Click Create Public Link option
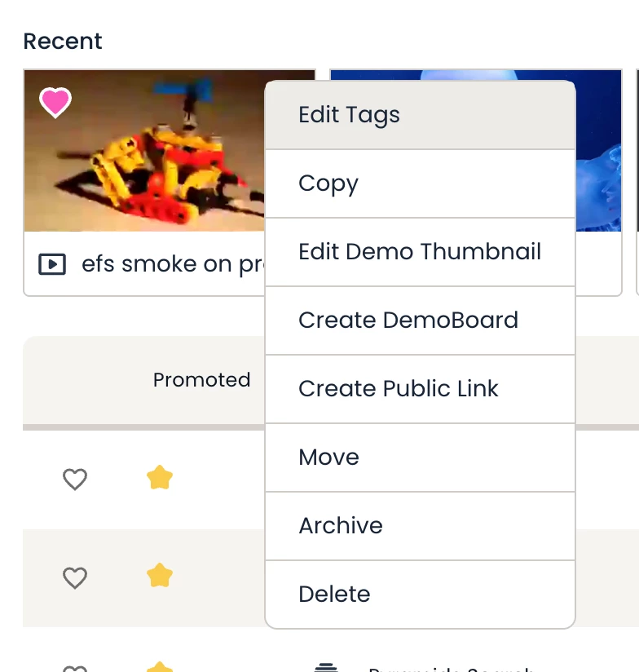This screenshot has height=672, width=639. point(399,389)
